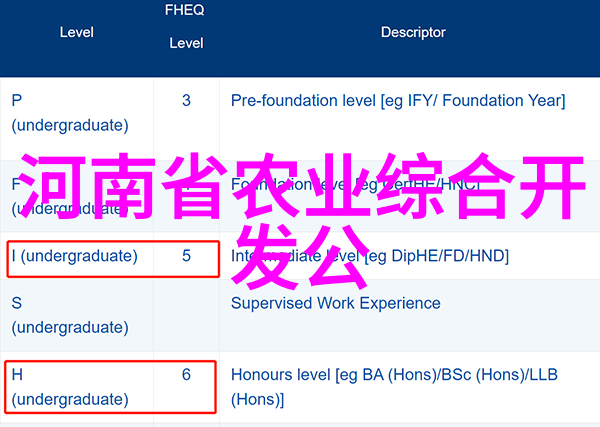Click FHEQ level 5 number

pos(186,256)
